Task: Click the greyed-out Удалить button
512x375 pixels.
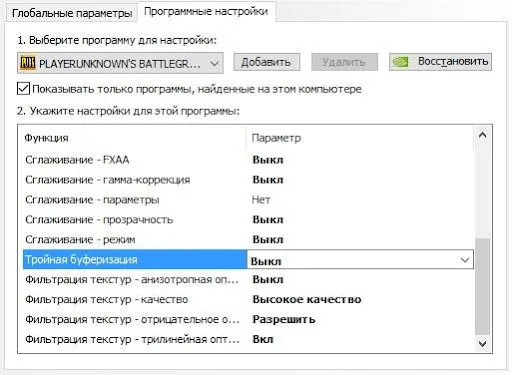Action: pos(344,62)
